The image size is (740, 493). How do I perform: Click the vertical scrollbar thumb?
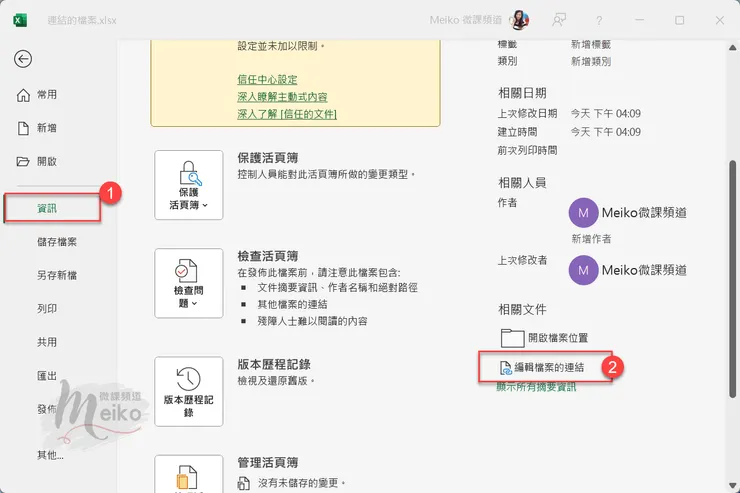pyautogui.click(x=732, y=279)
